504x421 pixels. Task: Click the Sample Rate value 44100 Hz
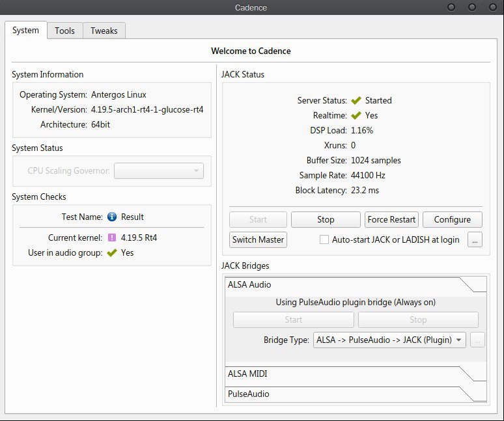coord(368,175)
